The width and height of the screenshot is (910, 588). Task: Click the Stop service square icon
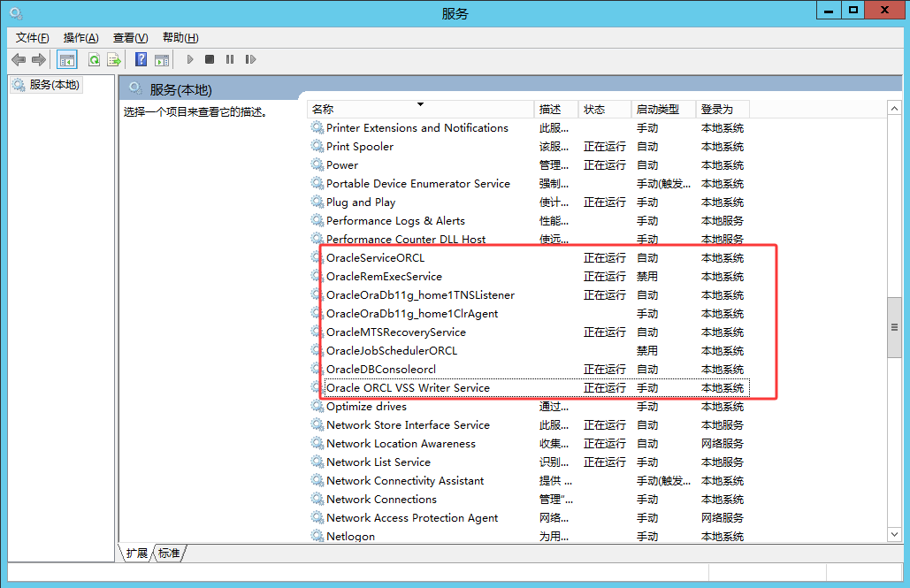[210, 59]
